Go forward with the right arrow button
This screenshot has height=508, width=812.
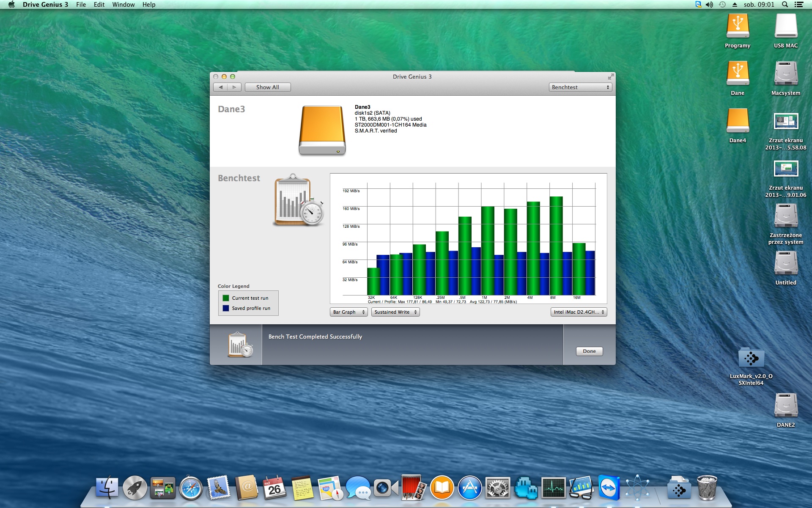[234, 87]
